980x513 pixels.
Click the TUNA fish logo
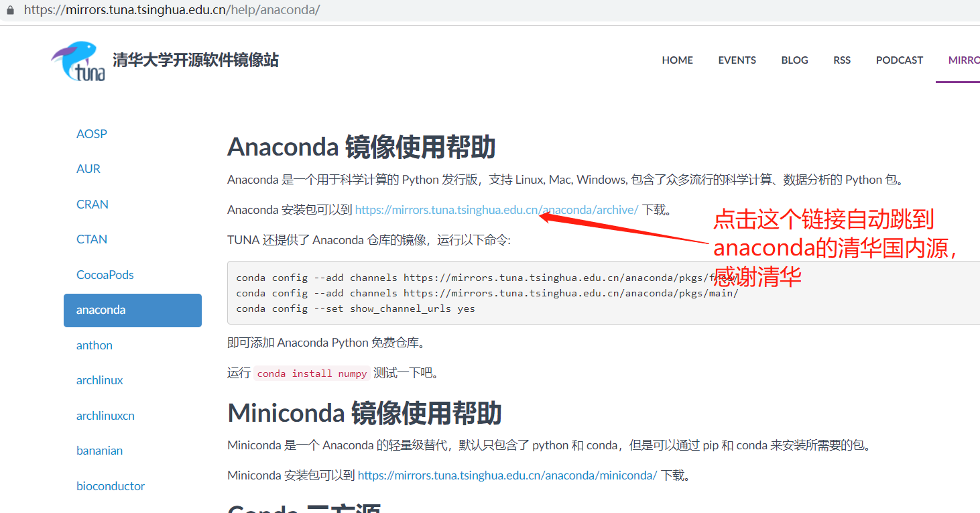click(78, 60)
